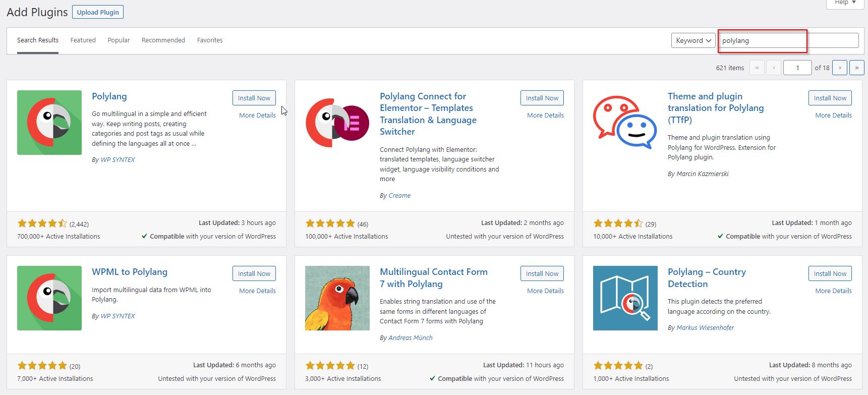Install the Polylang plugin by WP SYNTEX

click(254, 98)
